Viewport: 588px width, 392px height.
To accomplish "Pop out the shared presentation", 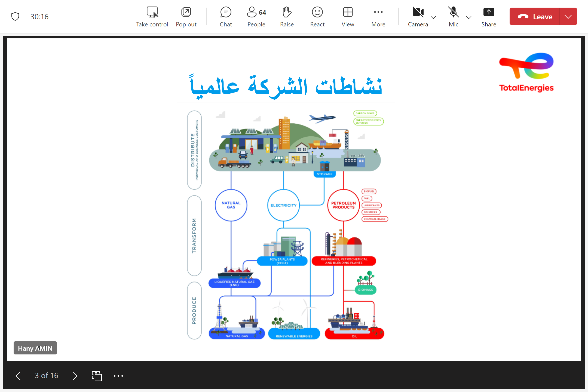I will [x=186, y=13].
